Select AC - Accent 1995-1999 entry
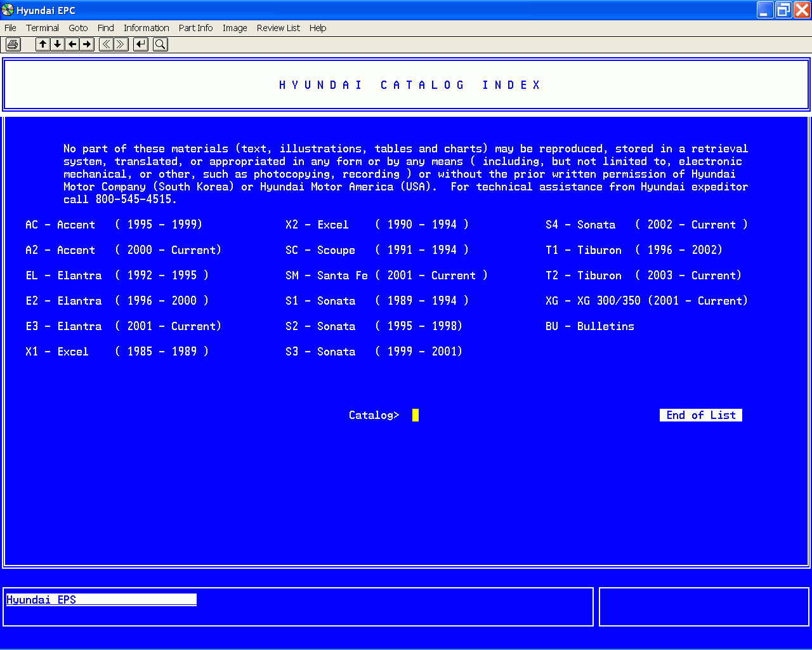 click(114, 225)
